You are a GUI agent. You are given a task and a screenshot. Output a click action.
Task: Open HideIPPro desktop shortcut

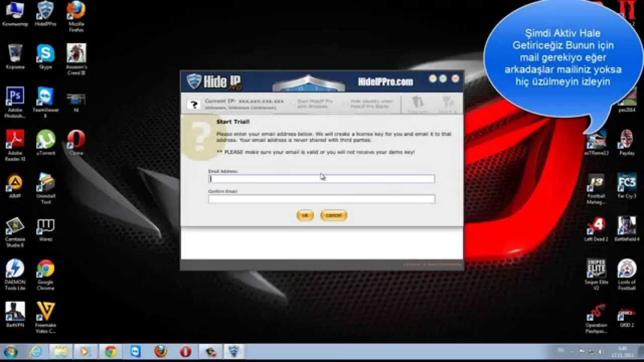point(45,14)
